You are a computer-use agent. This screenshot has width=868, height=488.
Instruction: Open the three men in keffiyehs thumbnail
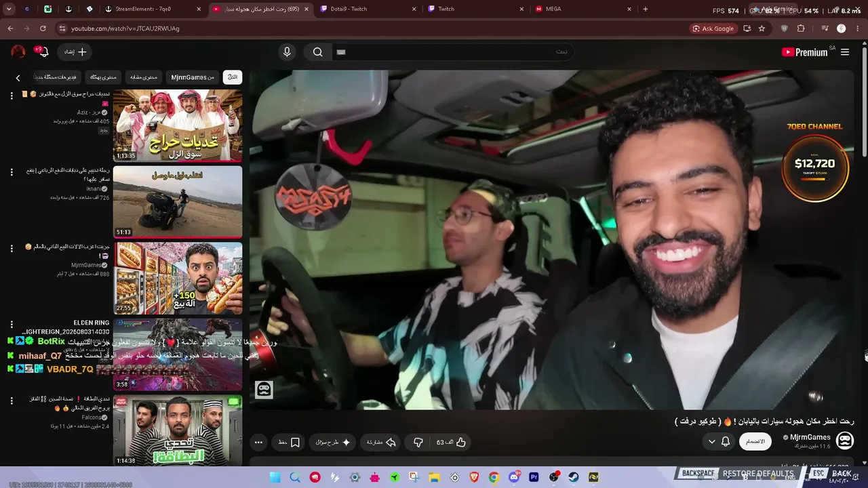coord(178,125)
